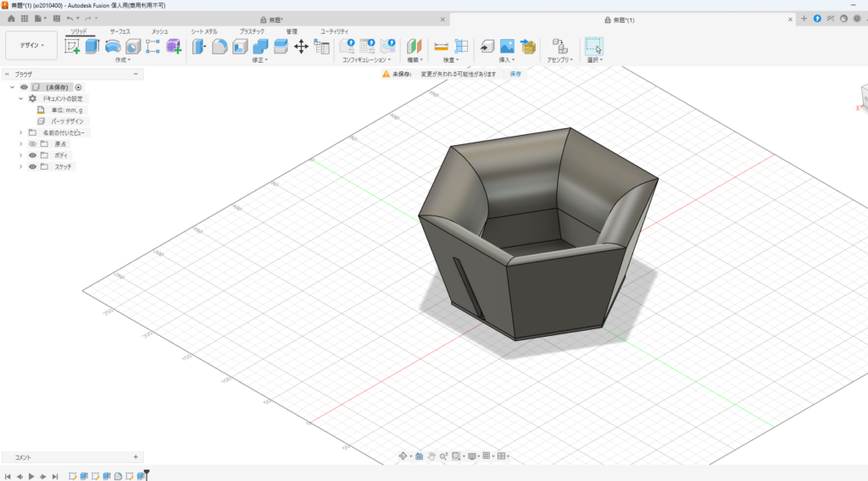Click the timeline end marker
Image resolution: width=868 pixels, height=481 pixels.
tap(147, 474)
